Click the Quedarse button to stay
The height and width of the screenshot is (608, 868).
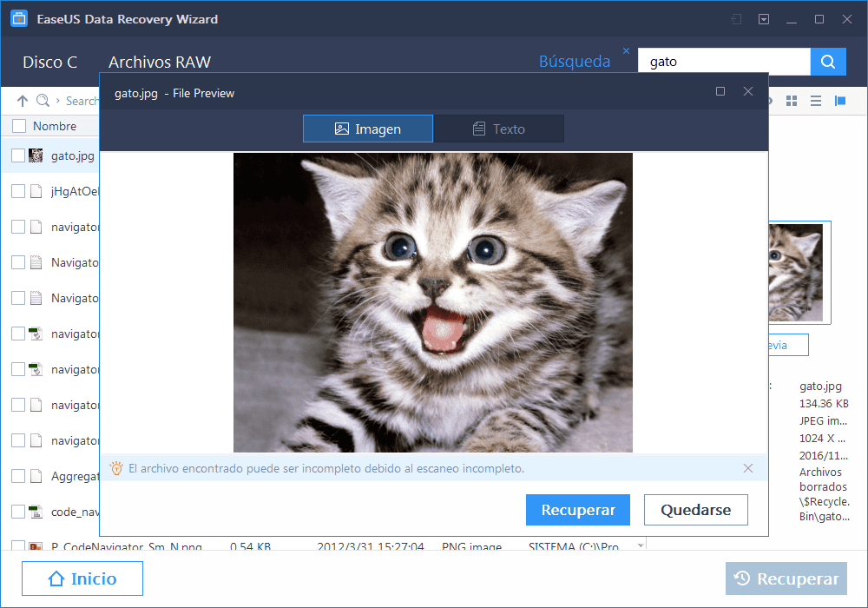click(695, 510)
